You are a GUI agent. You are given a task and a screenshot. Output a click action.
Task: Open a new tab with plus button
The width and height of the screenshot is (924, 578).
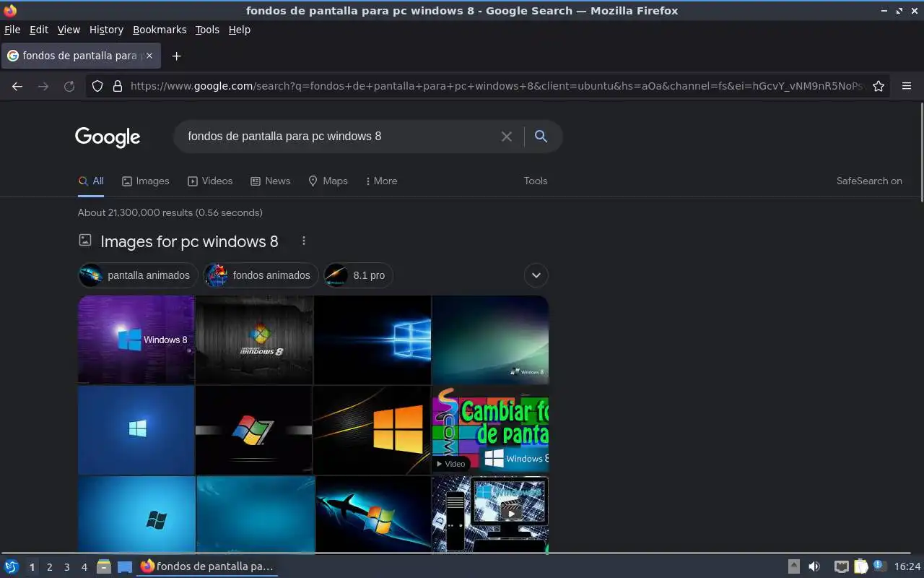(176, 56)
